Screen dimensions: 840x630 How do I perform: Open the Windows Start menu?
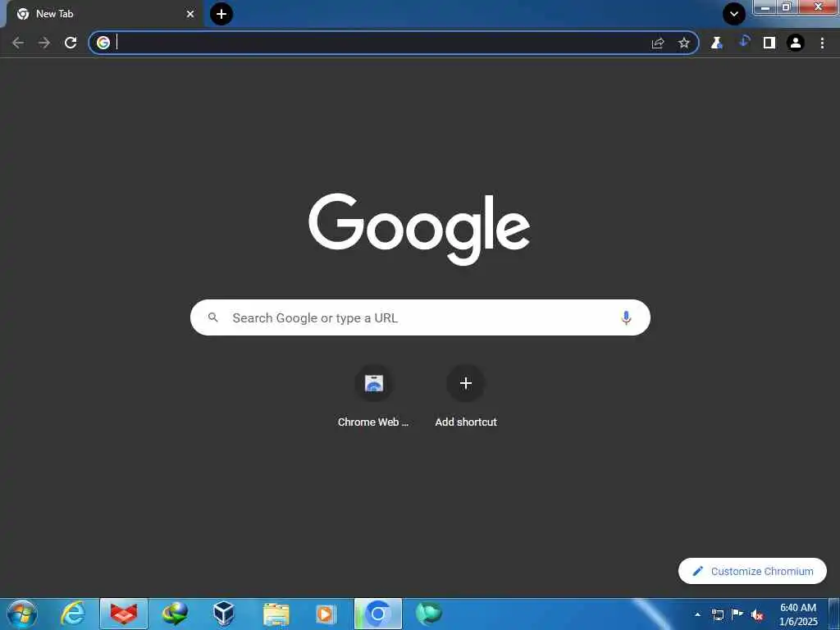22,614
